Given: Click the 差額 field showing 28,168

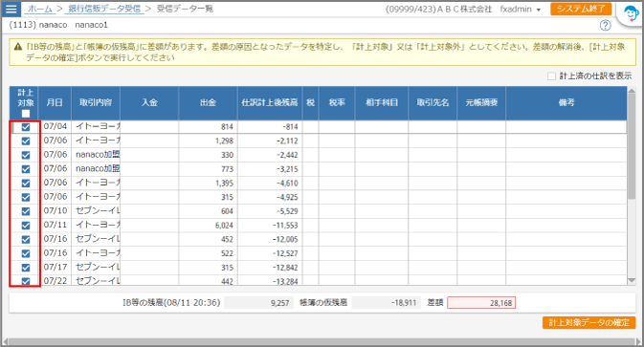Looking at the screenshot, I should pos(481,303).
